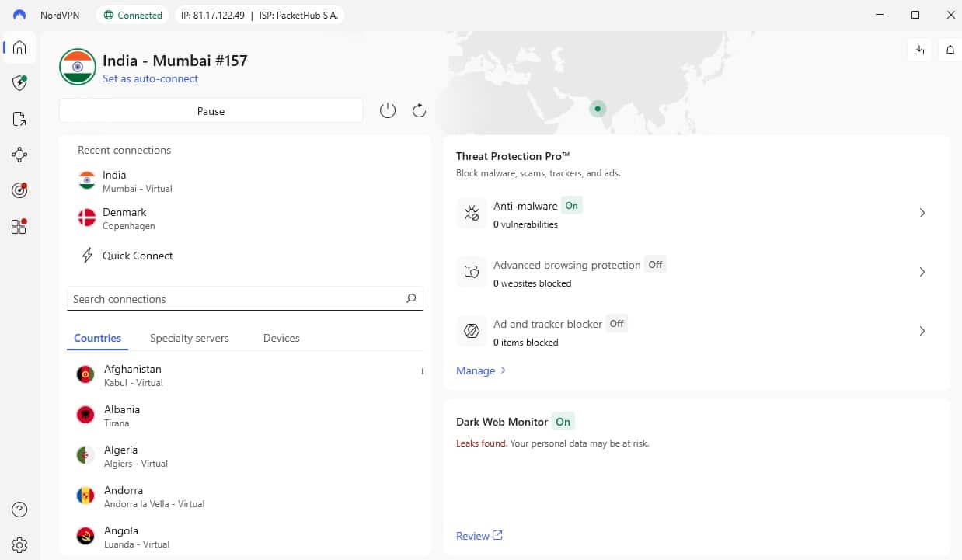This screenshot has width=962, height=560.
Task: Switch to the Specialty servers tab
Action: 189,338
